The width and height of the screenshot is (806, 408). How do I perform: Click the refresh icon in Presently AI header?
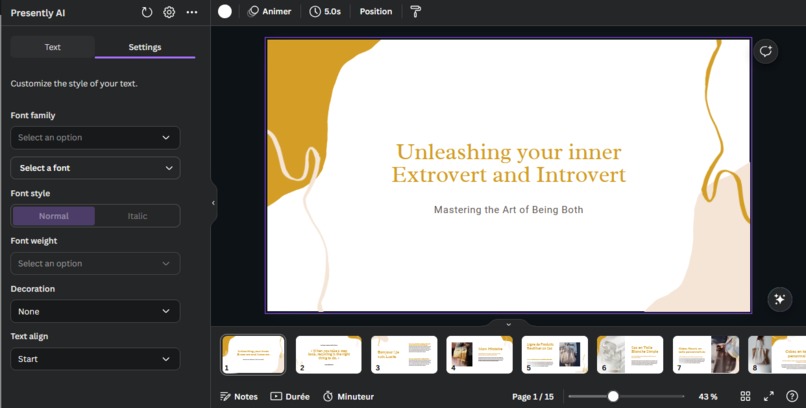[147, 12]
